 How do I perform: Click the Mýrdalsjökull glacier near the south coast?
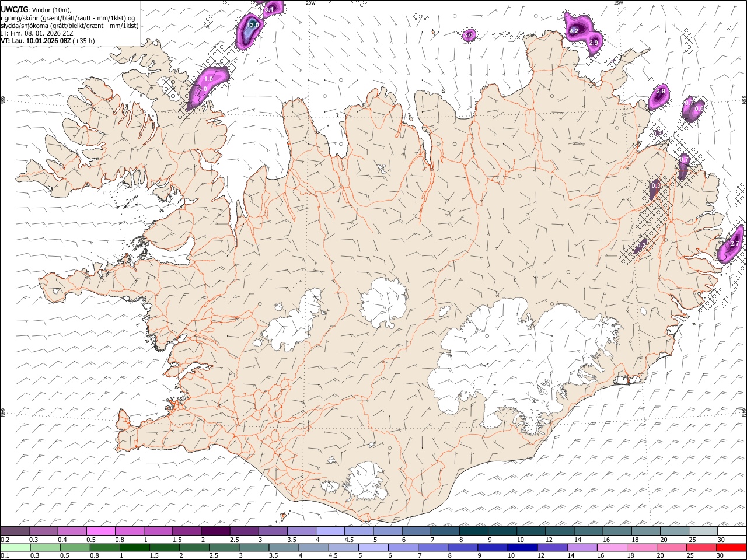pos(366,481)
